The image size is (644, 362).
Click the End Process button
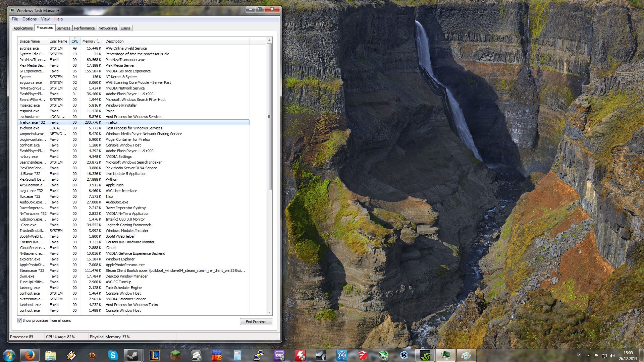coord(256,322)
